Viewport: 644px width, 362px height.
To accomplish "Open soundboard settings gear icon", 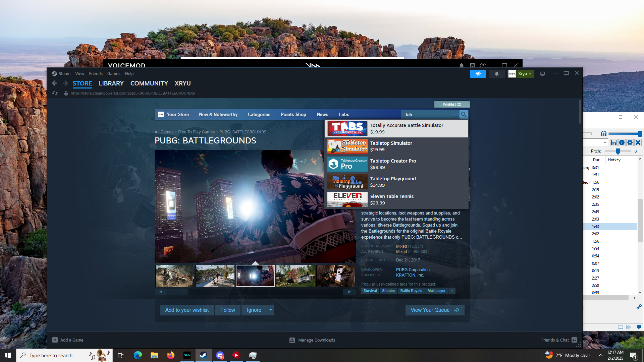I will coord(630,142).
